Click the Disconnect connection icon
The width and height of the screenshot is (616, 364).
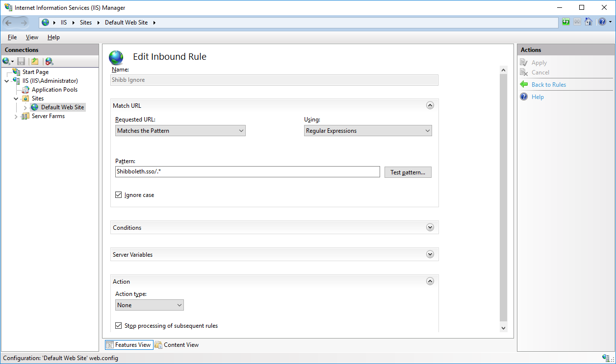(x=48, y=61)
